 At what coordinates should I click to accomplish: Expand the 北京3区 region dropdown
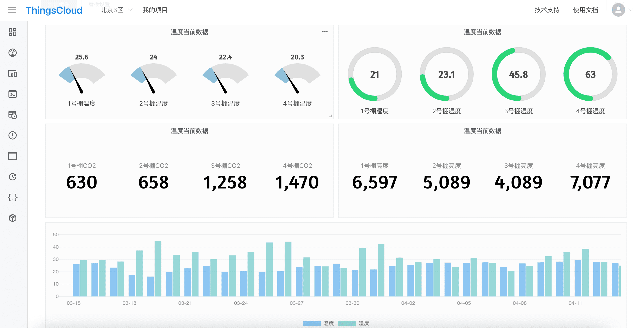click(116, 10)
